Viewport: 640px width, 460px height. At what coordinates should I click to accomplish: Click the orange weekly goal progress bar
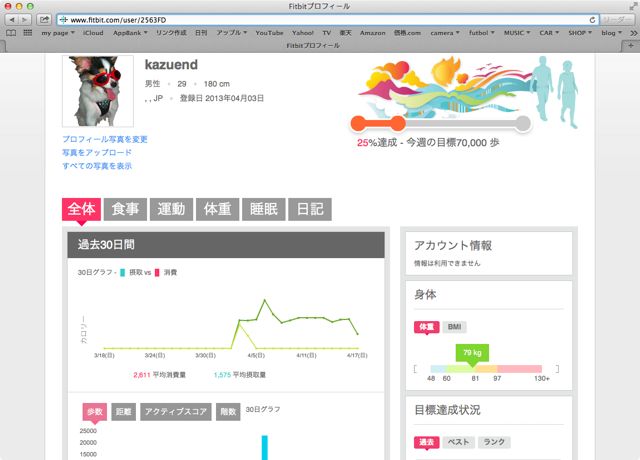pos(378,123)
